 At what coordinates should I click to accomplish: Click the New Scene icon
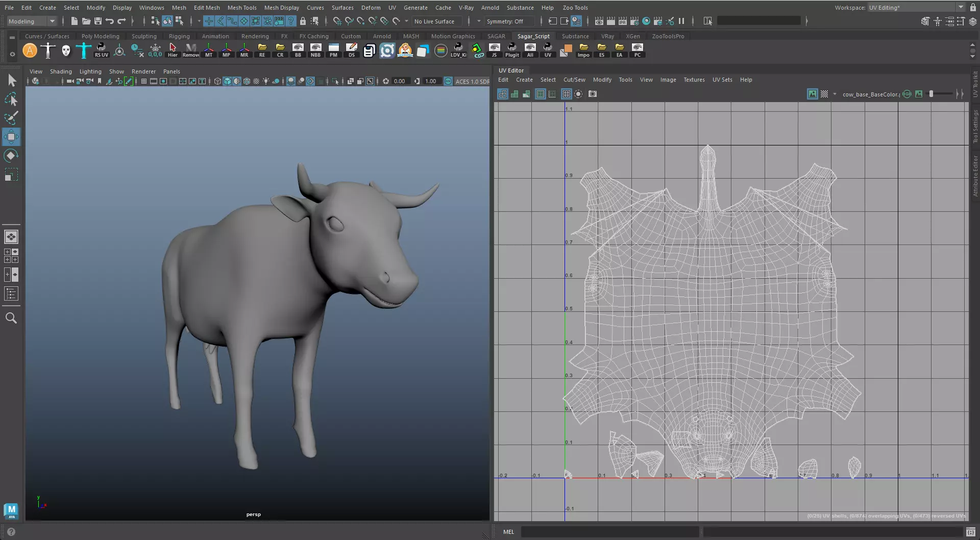pos(75,21)
